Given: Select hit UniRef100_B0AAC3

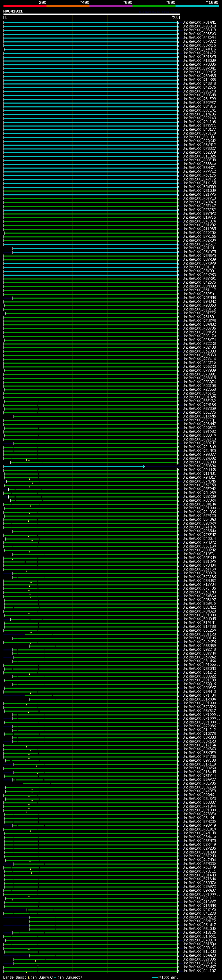Looking at the screenshot, I should (x=199, y=956).
